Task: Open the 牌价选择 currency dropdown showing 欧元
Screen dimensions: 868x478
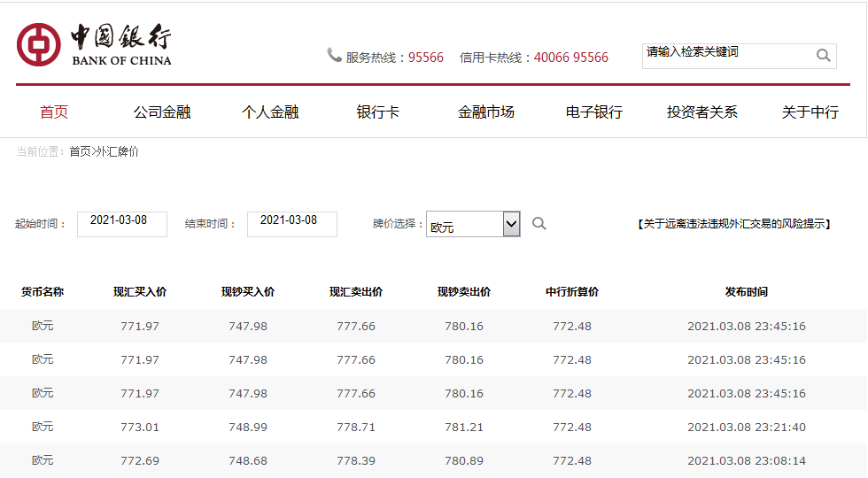Action: (473, 225)
